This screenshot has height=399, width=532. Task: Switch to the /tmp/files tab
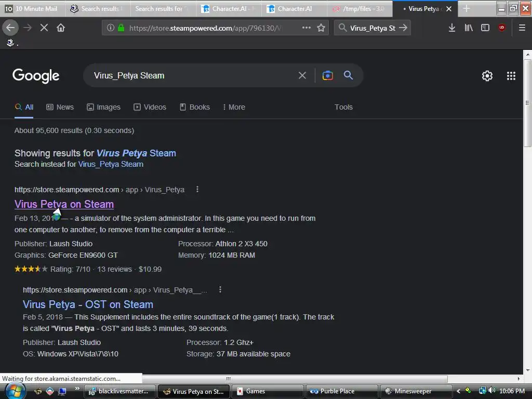360,8
